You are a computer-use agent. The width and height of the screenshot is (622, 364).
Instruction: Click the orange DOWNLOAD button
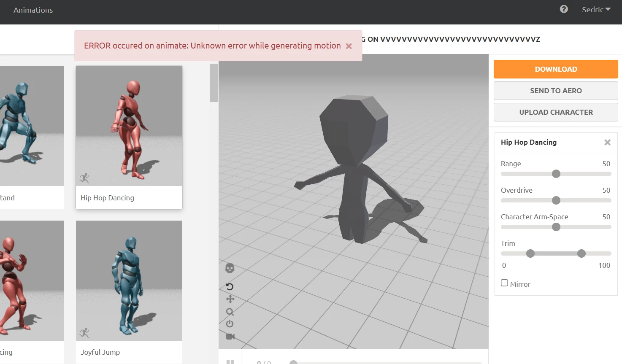556,69
